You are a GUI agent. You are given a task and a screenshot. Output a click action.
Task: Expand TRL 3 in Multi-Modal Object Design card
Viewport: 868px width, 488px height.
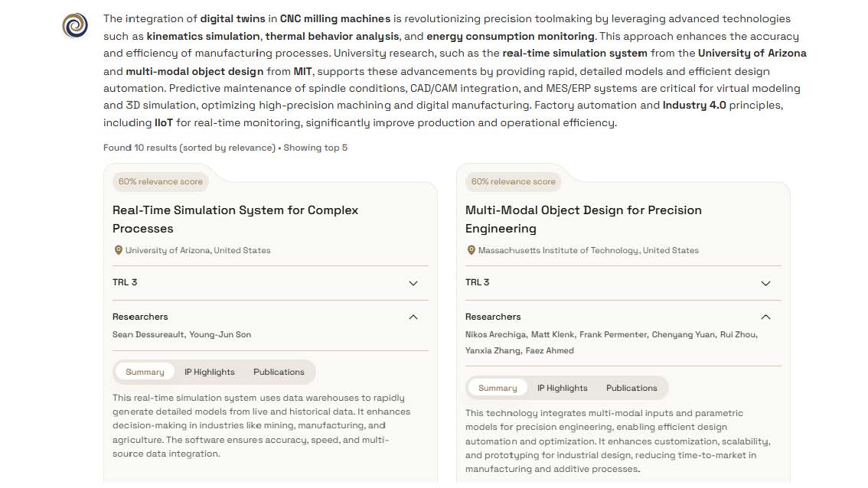coord(765,283)
